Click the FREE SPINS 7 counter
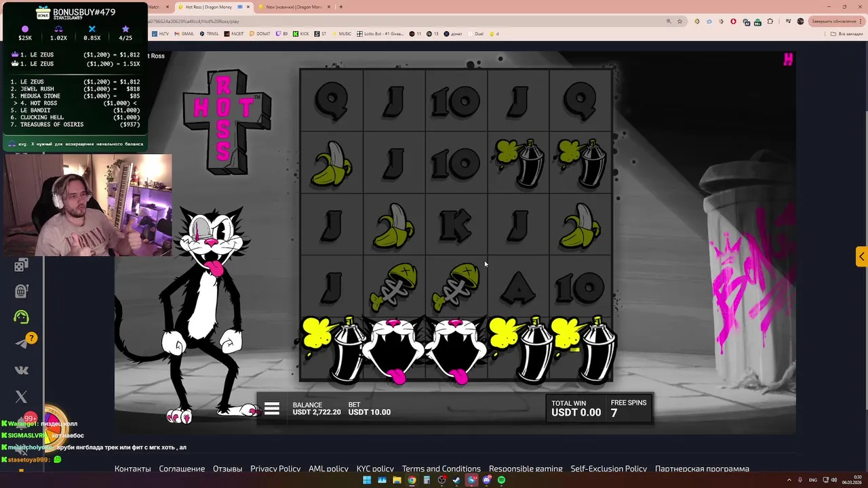Screen dimensions: 868x488 pos(628,408)
